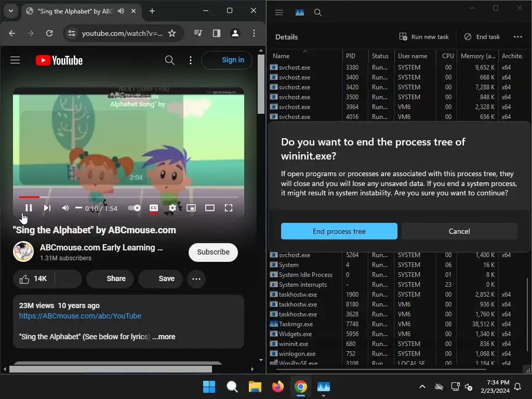Select winlogon.exe process

tap(397, 353)
